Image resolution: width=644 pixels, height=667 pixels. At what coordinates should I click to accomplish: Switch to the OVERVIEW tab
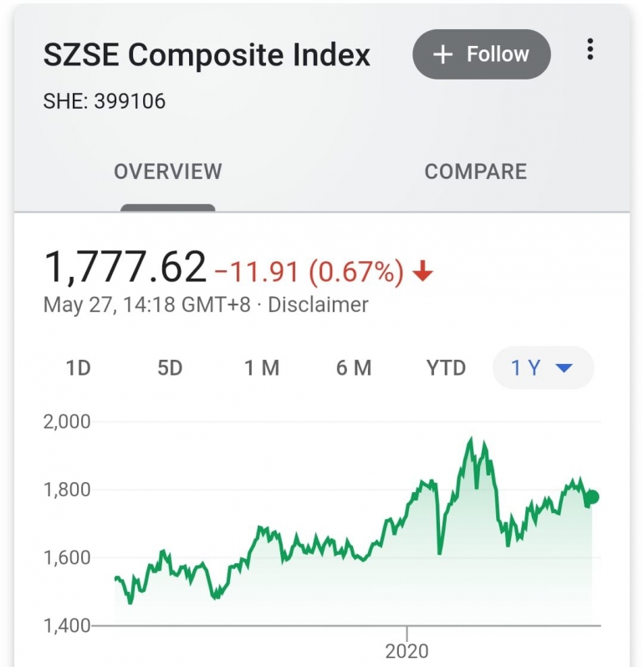167,172
